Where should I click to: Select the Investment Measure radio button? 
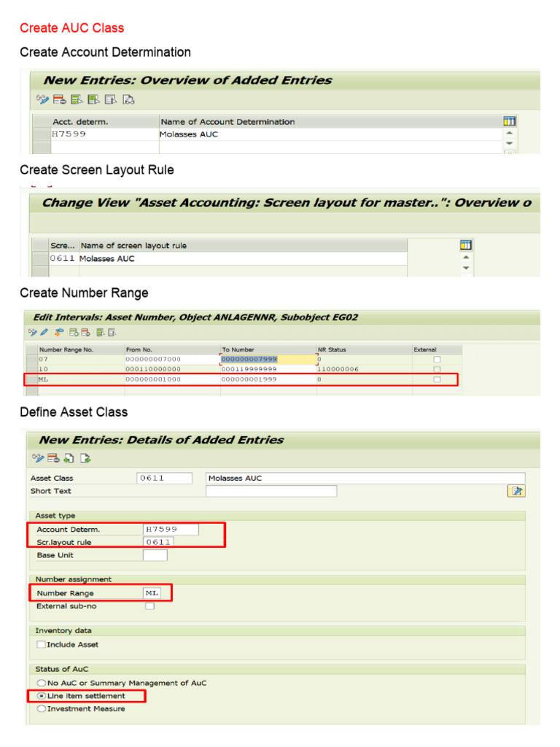tap(41, 708)
